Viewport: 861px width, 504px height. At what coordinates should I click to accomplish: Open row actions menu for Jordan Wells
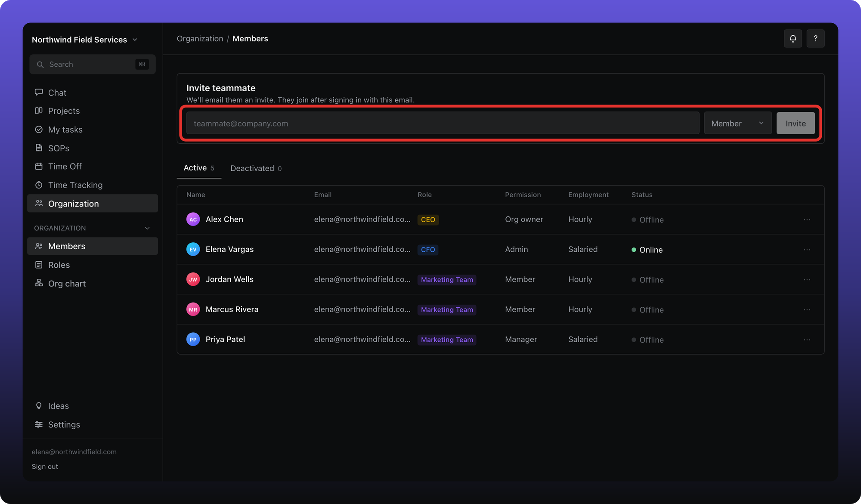click(807, 280)
